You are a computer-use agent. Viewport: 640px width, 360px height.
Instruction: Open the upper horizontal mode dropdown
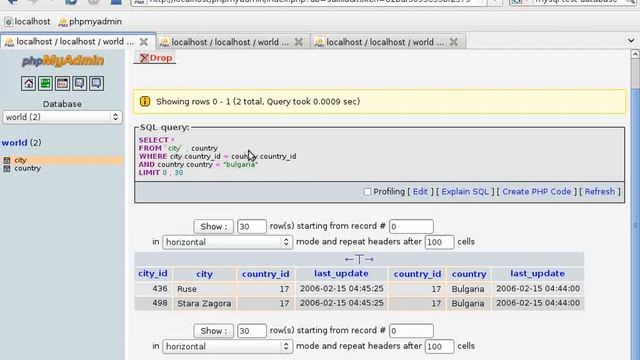pyautogui.click(x=228, y=242)
